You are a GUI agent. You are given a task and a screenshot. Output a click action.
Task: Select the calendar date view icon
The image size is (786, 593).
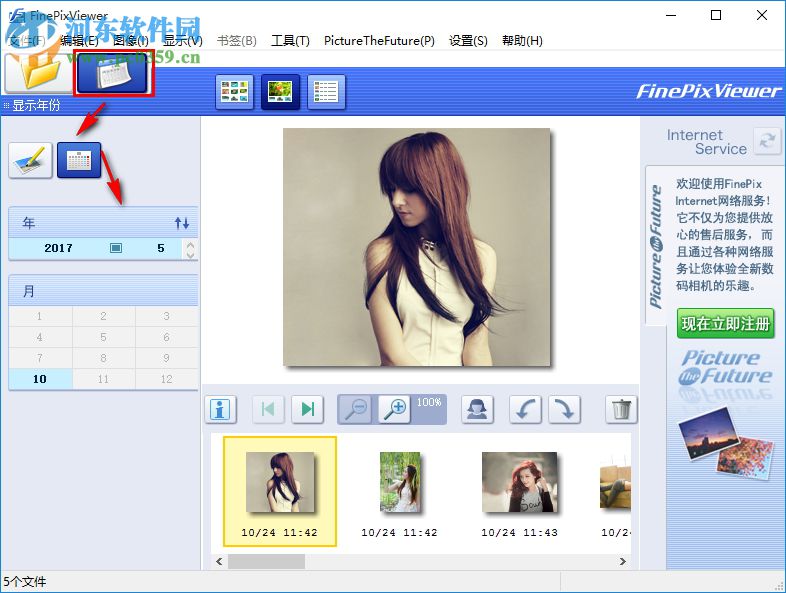(113, 74)
